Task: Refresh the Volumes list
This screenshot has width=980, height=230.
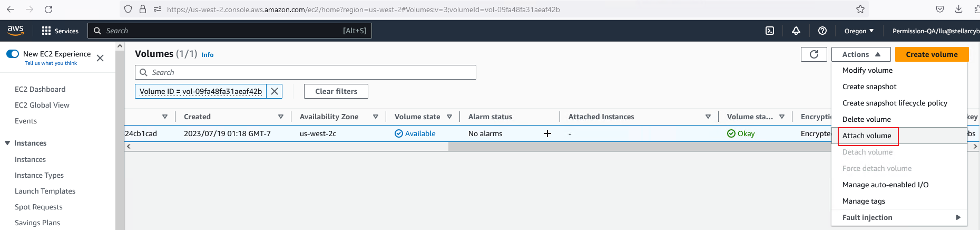Action: pos(814,54)
